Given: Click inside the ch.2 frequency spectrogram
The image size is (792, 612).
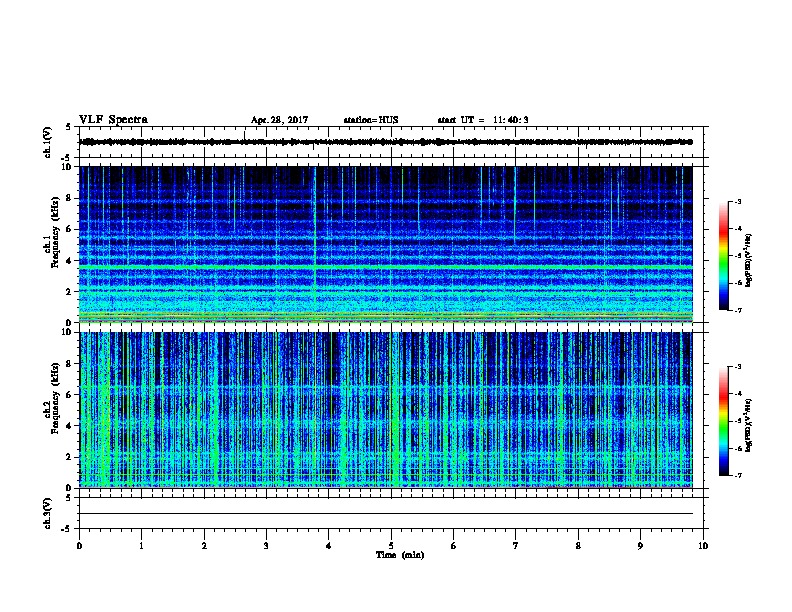Looking at the screenshot, I should pyautogui.click(x=386, y=410).
